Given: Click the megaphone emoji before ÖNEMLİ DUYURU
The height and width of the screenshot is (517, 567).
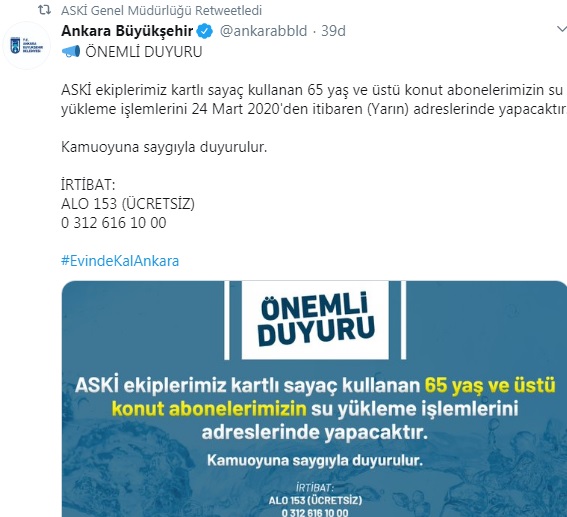Looking at the screenshot, I should (x=71, y=52).
